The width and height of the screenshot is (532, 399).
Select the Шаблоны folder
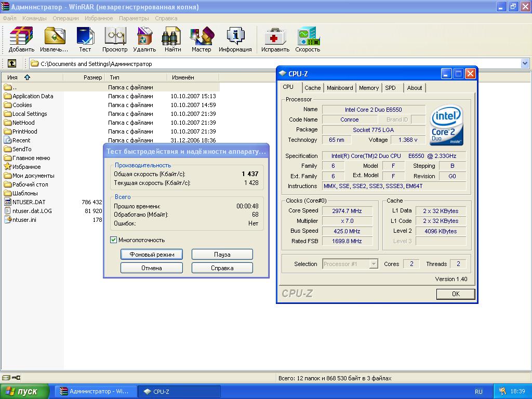(x=21, y=193)
